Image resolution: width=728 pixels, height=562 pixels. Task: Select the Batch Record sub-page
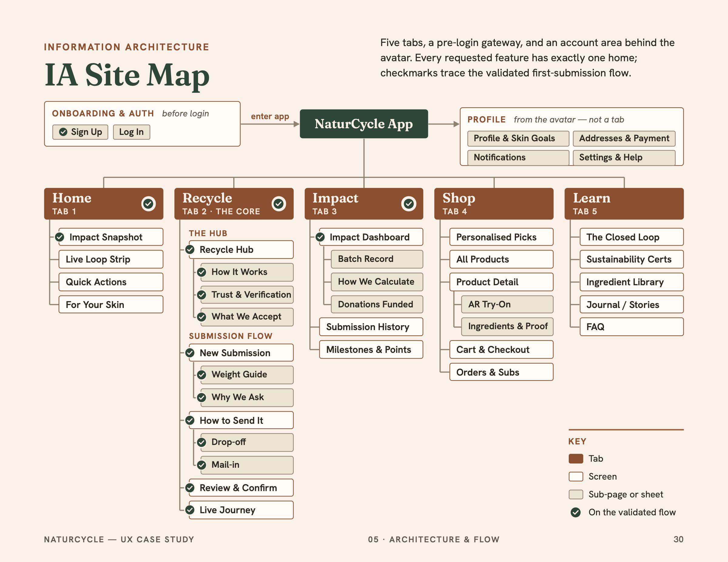click(x=377, y=259)
